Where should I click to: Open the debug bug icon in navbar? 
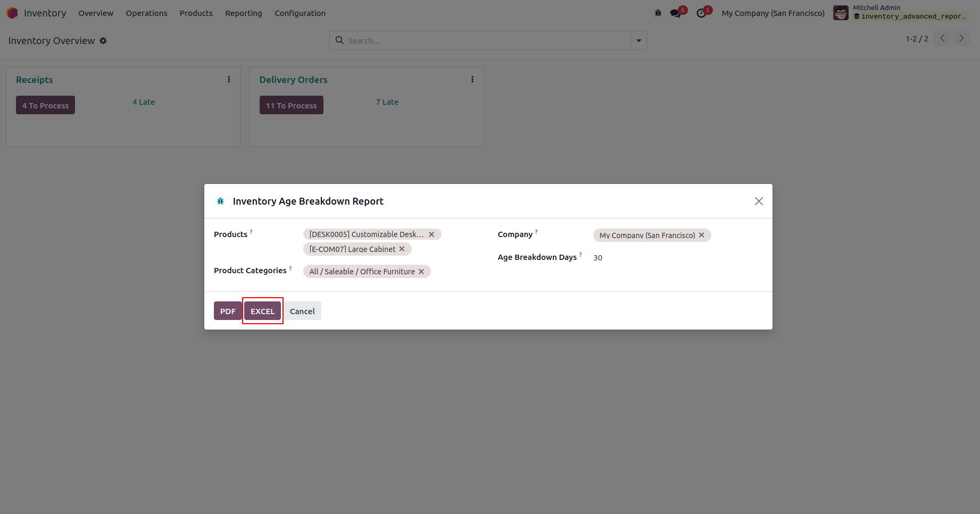658,13
